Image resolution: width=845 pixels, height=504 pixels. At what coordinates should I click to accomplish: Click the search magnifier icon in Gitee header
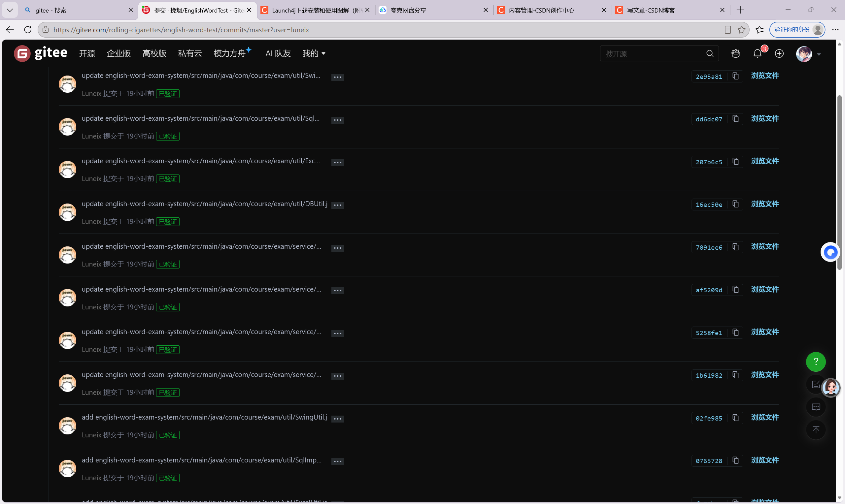click(x=710, y=54)
